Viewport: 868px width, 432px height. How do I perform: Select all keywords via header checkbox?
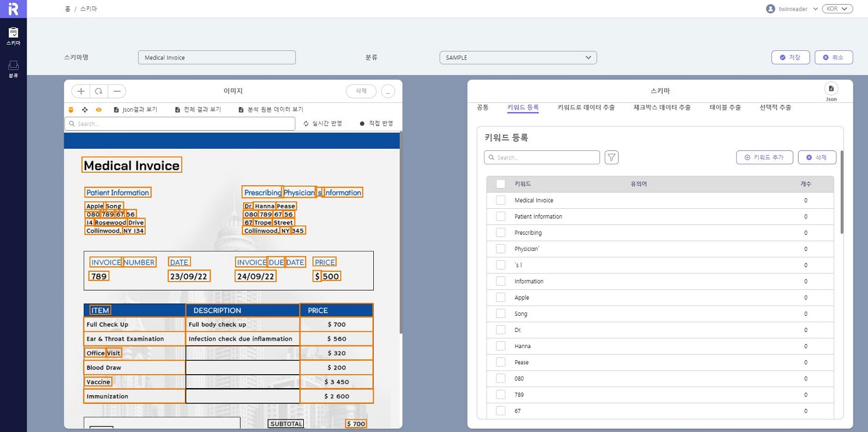(501, 184)
